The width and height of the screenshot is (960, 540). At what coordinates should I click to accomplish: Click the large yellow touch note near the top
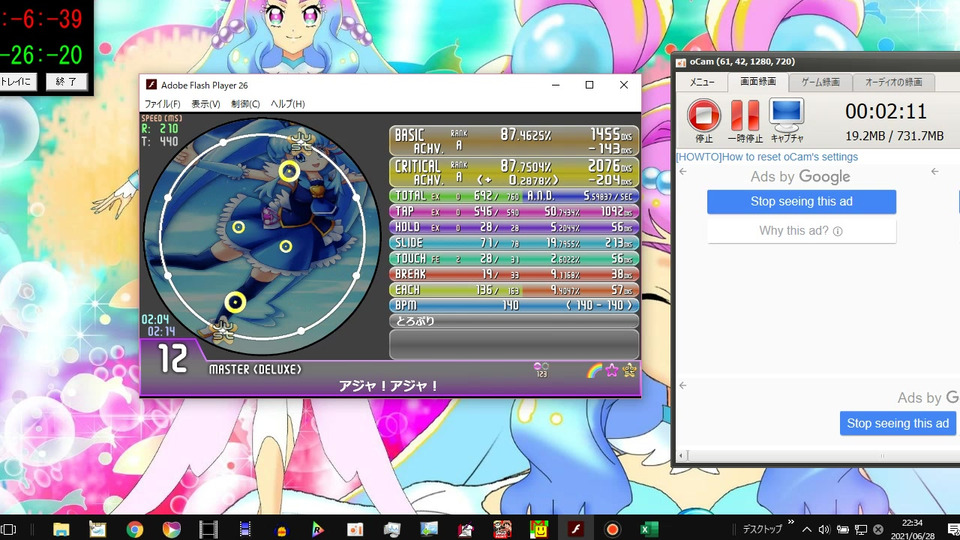tap(290, 171)
